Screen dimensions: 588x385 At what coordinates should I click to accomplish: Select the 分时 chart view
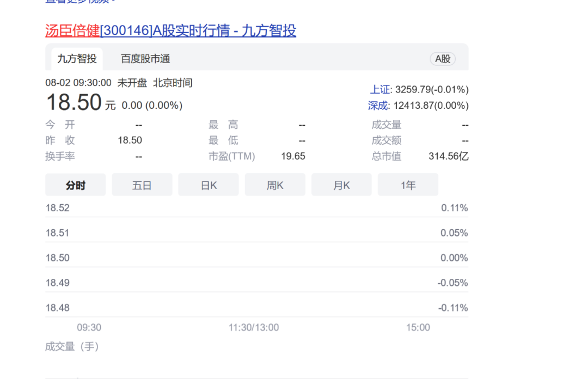click(76, 185)
